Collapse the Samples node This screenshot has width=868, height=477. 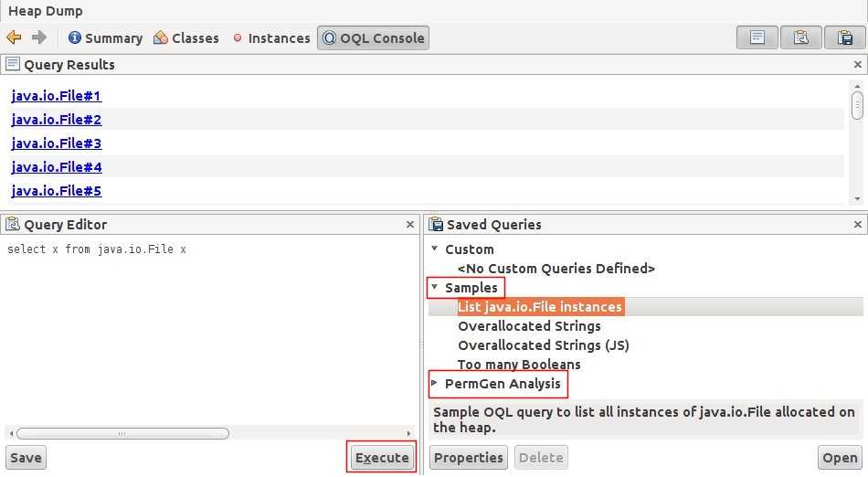point(435,287)
